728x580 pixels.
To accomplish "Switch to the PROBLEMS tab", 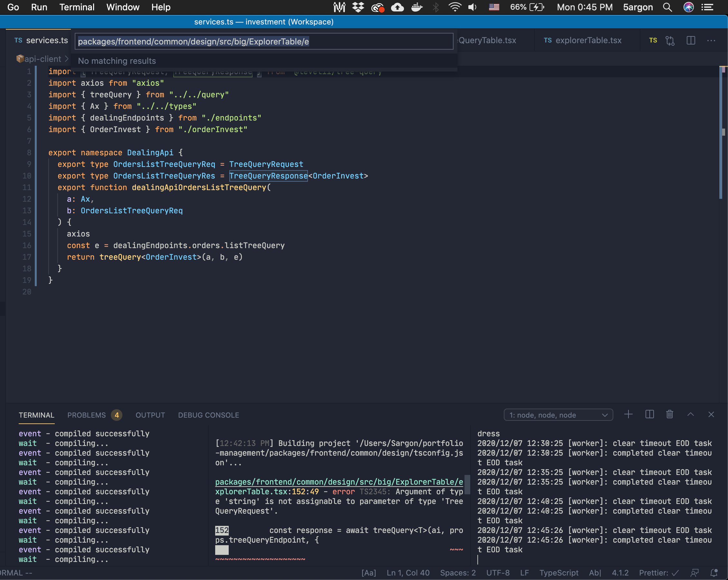I will pyautogui.click(x=86, y=415).
